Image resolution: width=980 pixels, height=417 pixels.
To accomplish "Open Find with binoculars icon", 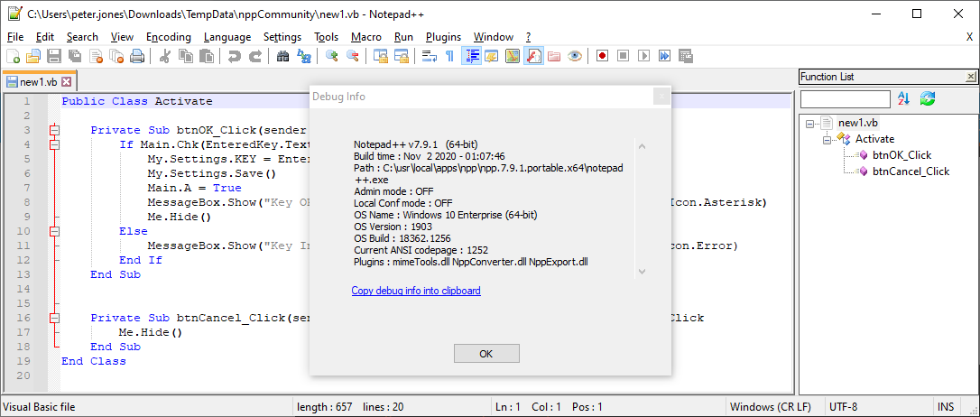I will click(x=282, y=56).
